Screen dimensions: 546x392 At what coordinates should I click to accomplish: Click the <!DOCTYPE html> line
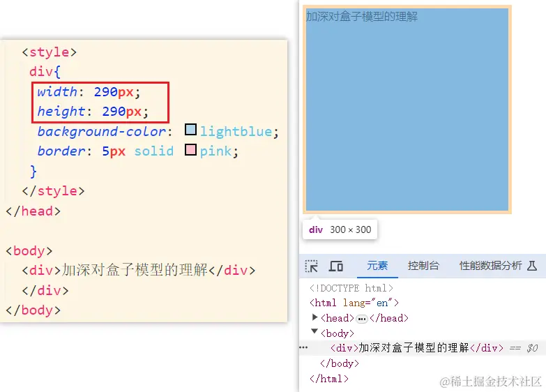[x=351, y=288]
